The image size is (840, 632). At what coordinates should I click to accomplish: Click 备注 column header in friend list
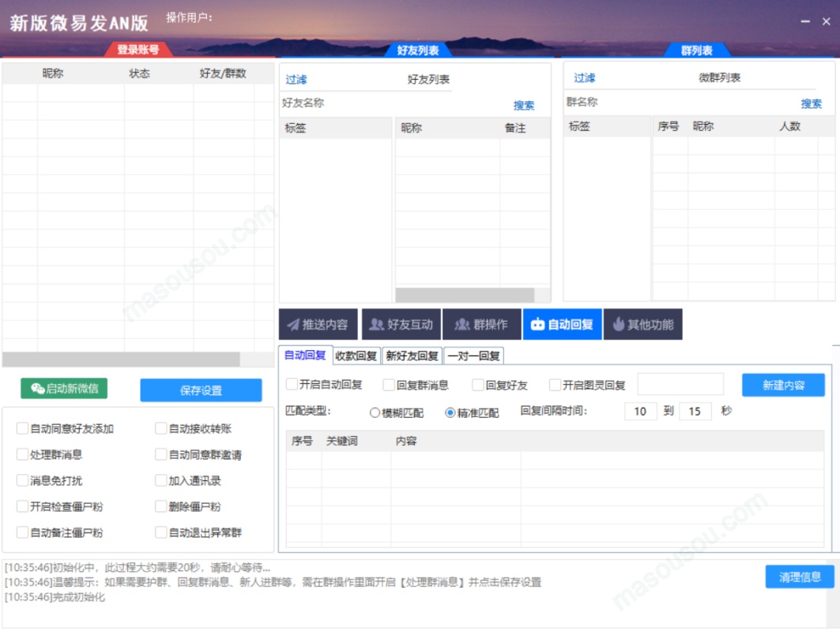point(514,128)
